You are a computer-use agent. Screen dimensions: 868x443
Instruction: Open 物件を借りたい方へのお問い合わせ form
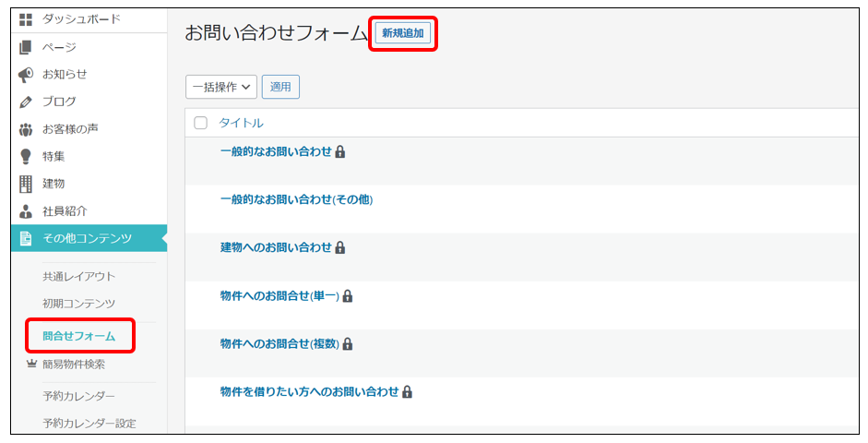click(x=309, y=391)
